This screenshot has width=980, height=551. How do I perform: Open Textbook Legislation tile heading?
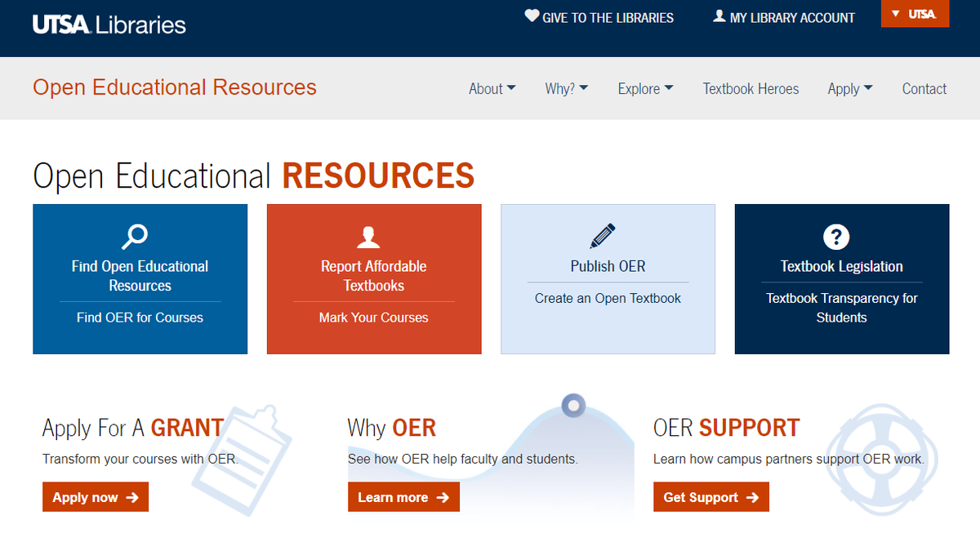842,266
